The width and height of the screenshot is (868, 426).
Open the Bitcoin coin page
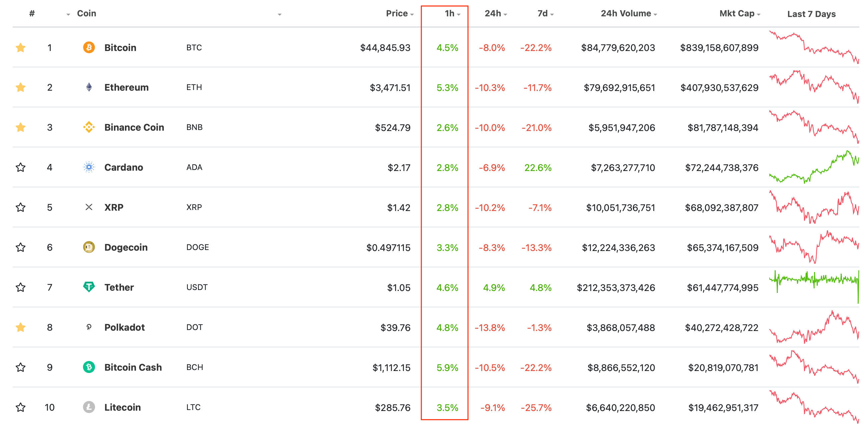120,48
